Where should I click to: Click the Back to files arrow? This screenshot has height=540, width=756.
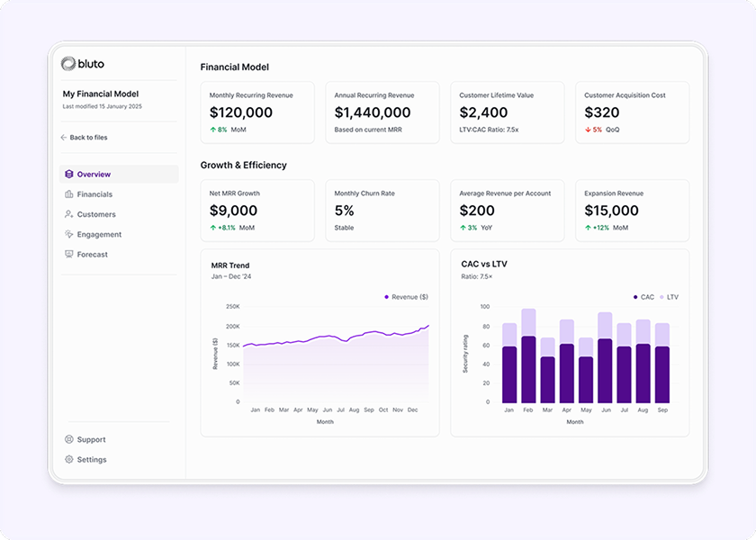tap(64, 138)
